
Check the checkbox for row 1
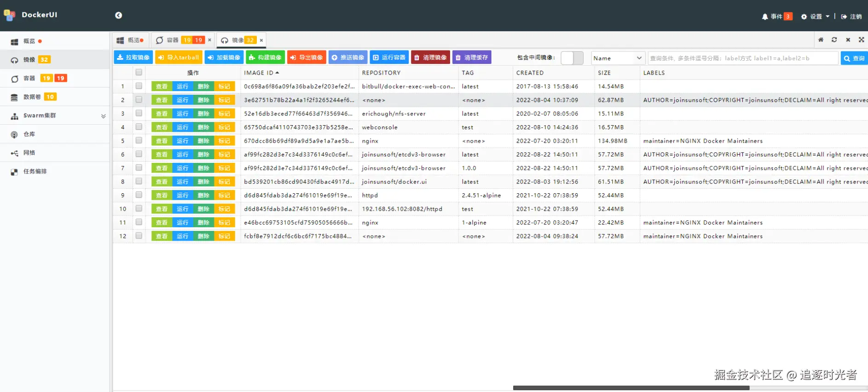tap(139, 86)
